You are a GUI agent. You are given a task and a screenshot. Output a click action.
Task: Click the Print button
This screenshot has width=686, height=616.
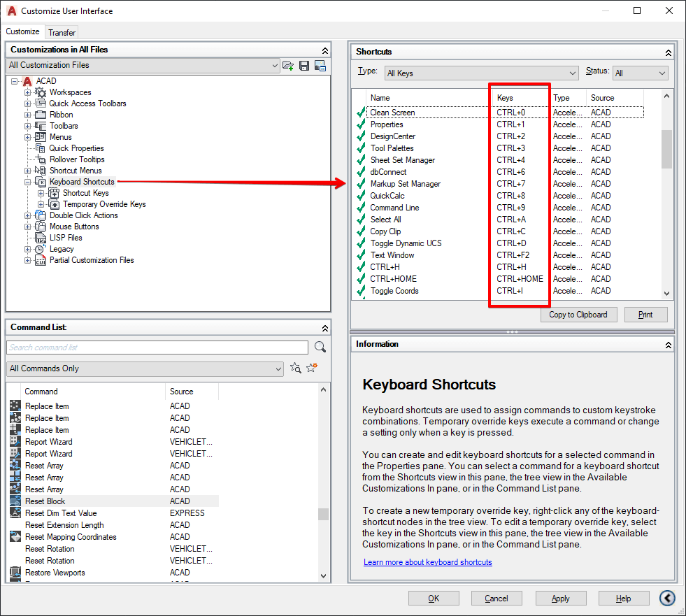pyautogui.click(x=645, y=315)
